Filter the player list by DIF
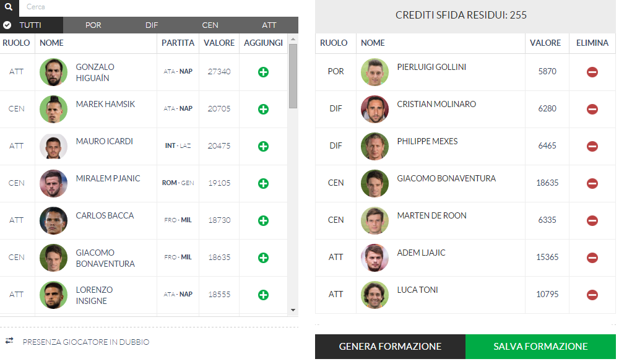Screen dimensions: 619x364 [152, 25]
